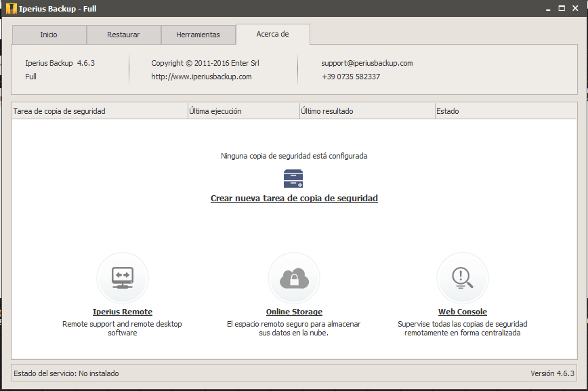Click the Remote support and remote desktop description

pos(122,329)
